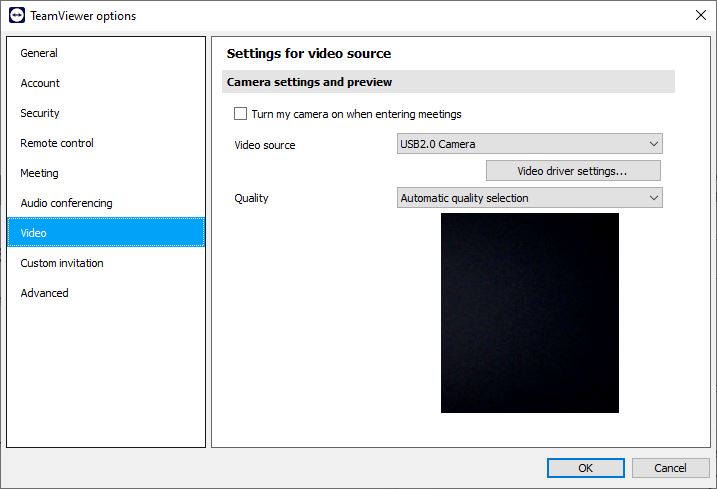Open Custom invitation settings

pos(106,263)
